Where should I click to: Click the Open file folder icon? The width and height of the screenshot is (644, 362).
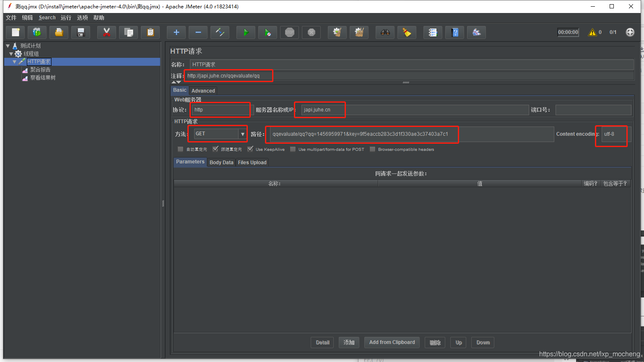tap(59, 32)
